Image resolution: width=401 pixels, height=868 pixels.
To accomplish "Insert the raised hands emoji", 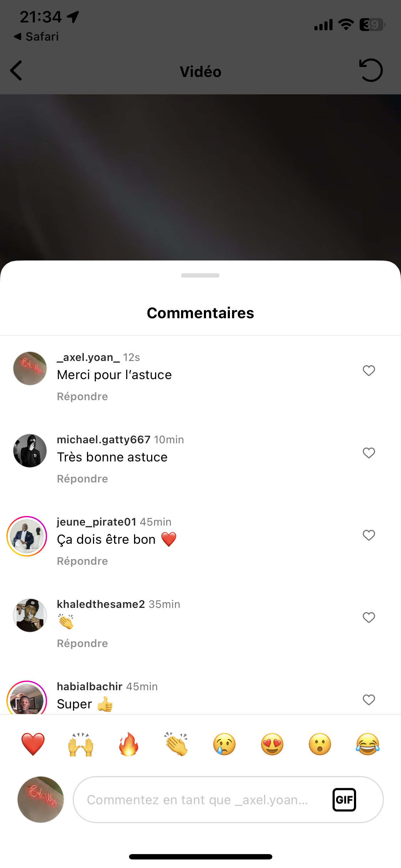I will 81,744.
